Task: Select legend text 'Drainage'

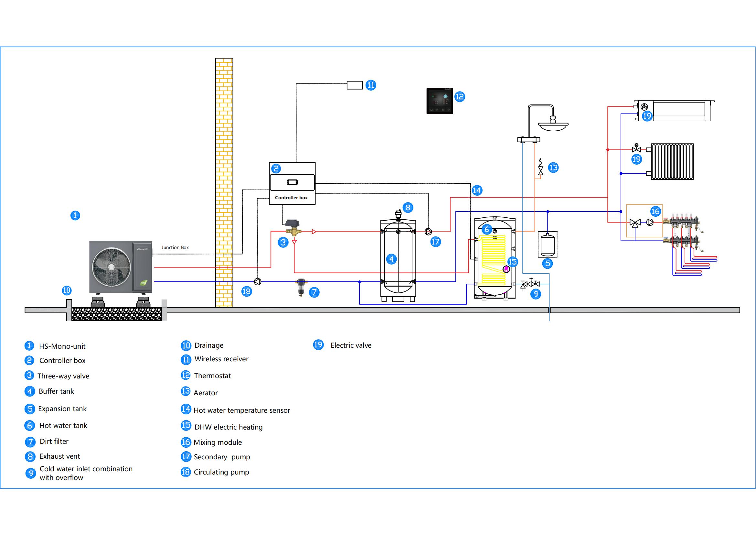Action: pos(209,345)
